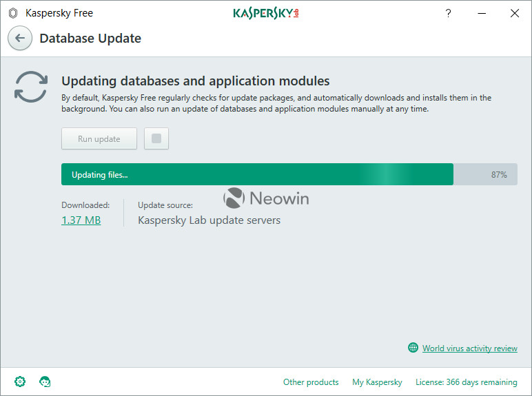Image resolution: width=532 pixels, height=396 pixels.
Task: Go back with the arrow button
Action: pos(20,38)
